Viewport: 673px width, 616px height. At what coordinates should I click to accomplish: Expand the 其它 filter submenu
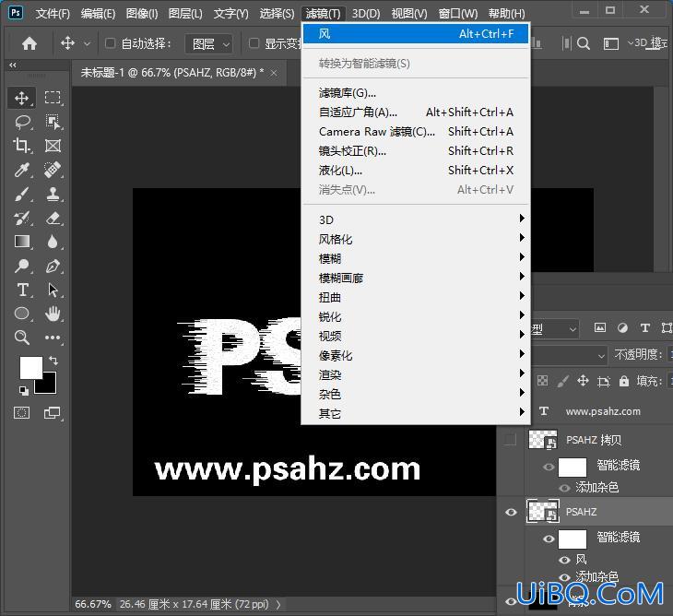pos(416,413)
